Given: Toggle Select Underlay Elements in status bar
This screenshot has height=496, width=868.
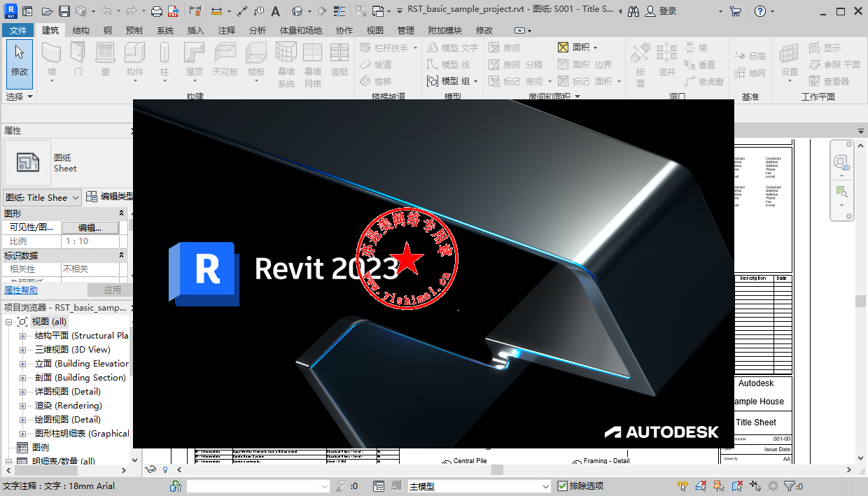Looking at the screenshot, I should tap(701, 486).
